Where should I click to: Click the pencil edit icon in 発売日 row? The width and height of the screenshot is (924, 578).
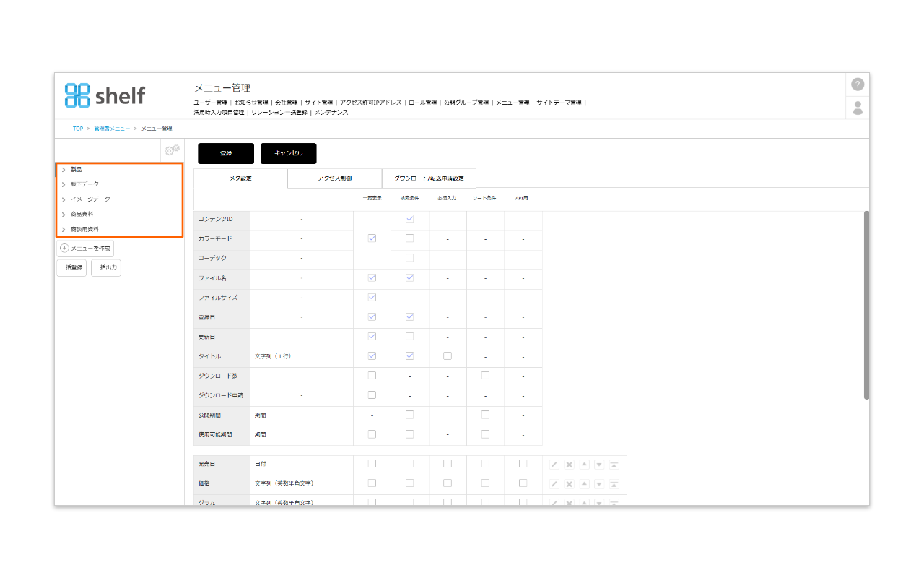tap(554, 465)
